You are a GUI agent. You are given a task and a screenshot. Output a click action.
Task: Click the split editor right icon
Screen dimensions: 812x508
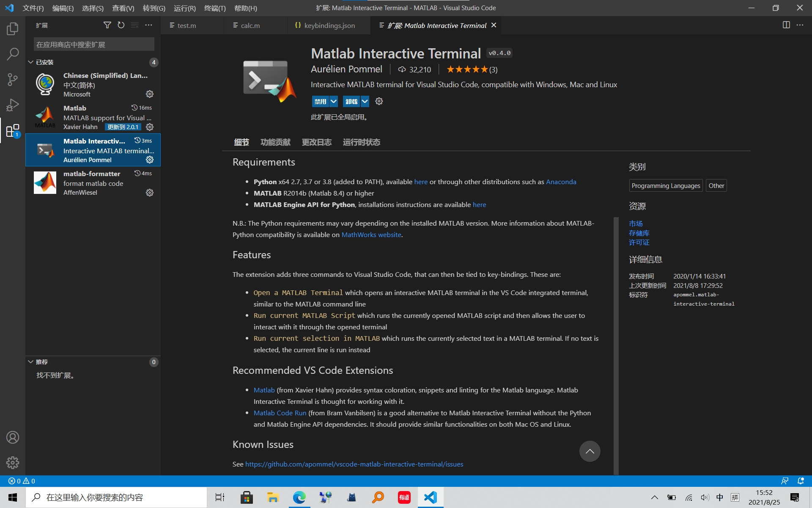click(786, 25)
